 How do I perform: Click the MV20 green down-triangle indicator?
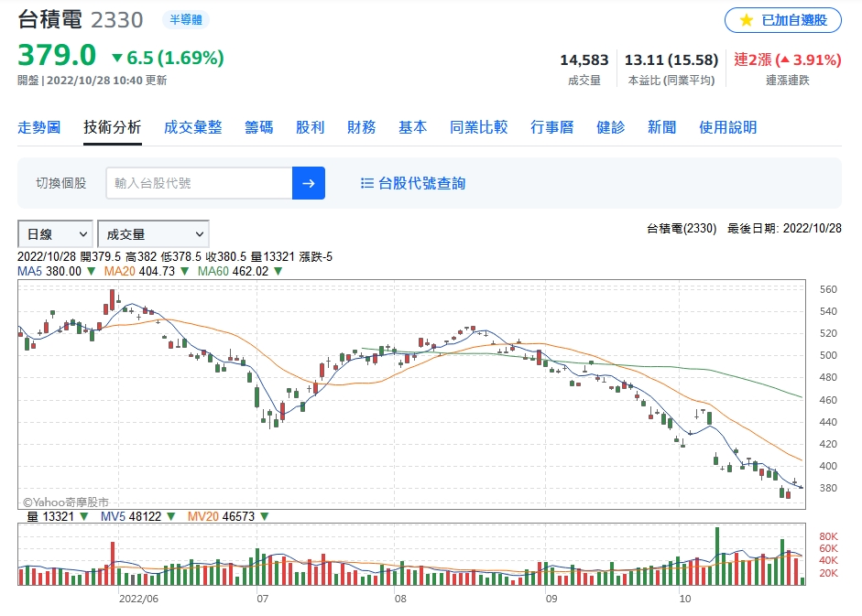click(x=265, y=516)
